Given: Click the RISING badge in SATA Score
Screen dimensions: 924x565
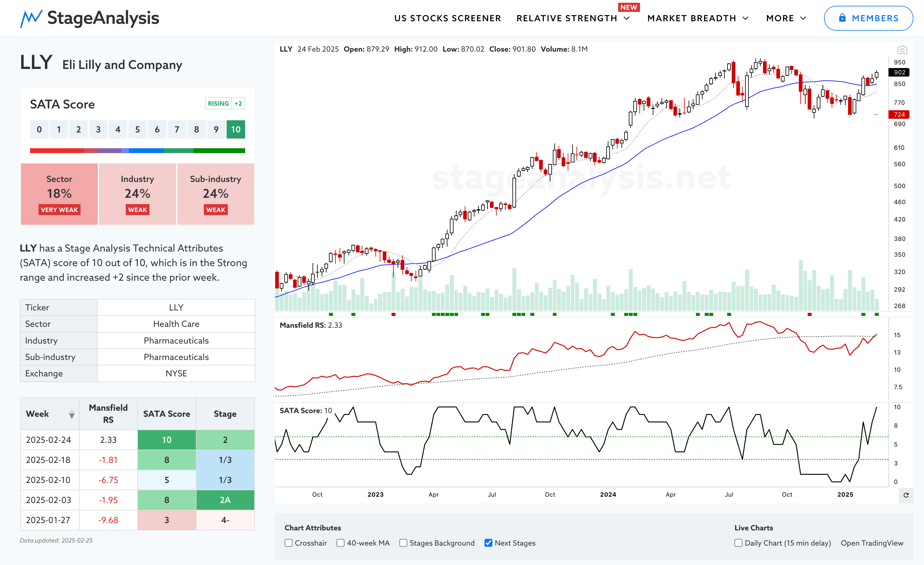Looking at the screenshot, I should coord(218,104).
